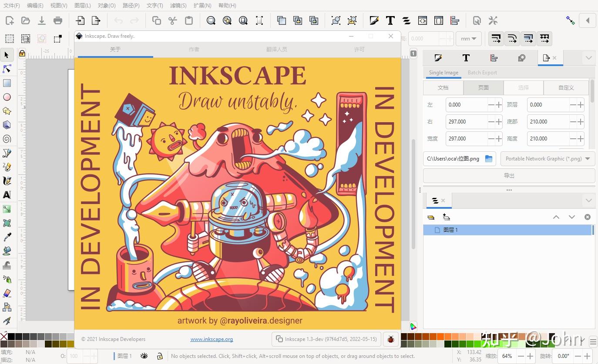Click the no-paint X swatch

tap(4, 337)
